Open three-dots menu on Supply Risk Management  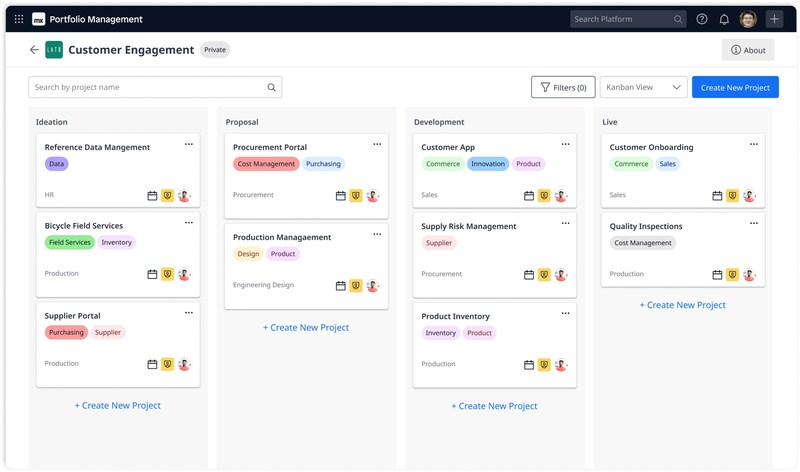tap(566, 224)
